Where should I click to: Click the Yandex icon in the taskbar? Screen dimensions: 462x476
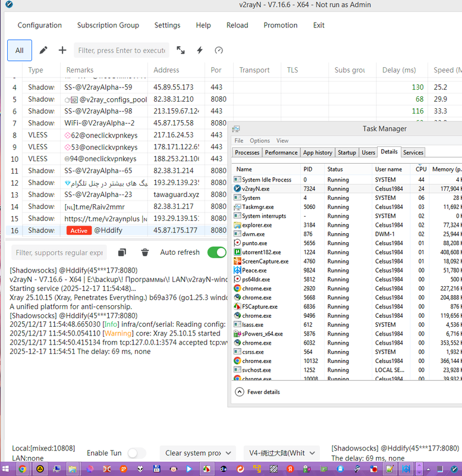point(290,469)
